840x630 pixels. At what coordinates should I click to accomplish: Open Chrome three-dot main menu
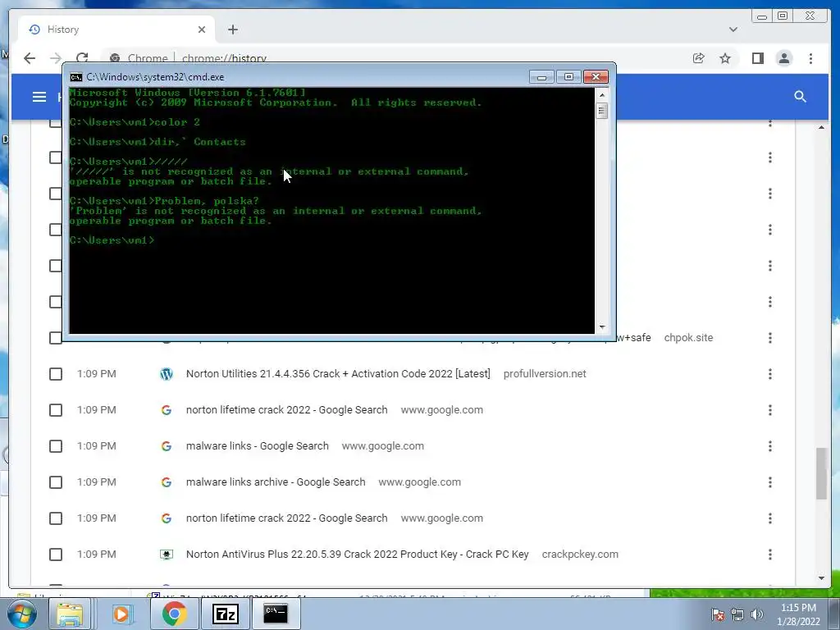point(810,58)
